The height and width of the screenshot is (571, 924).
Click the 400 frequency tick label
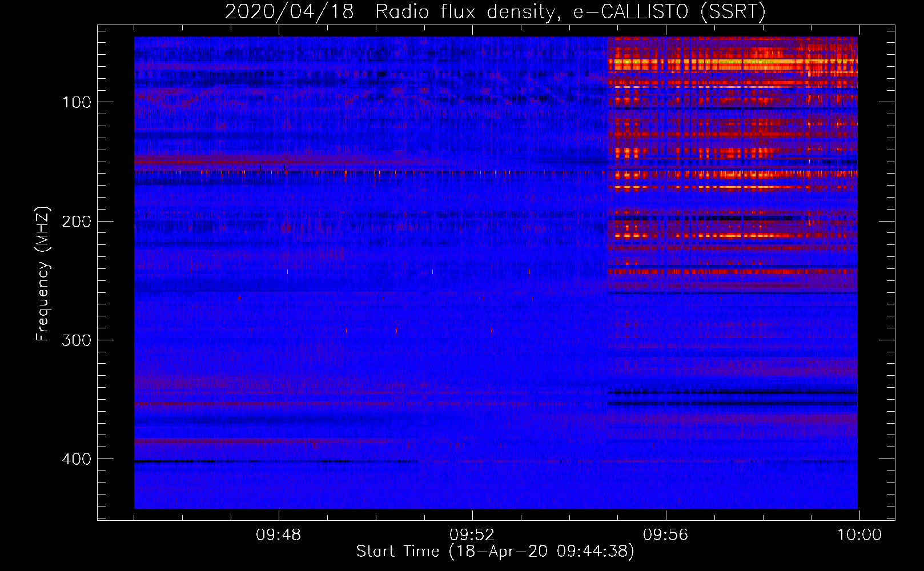[x=77, y=459]
